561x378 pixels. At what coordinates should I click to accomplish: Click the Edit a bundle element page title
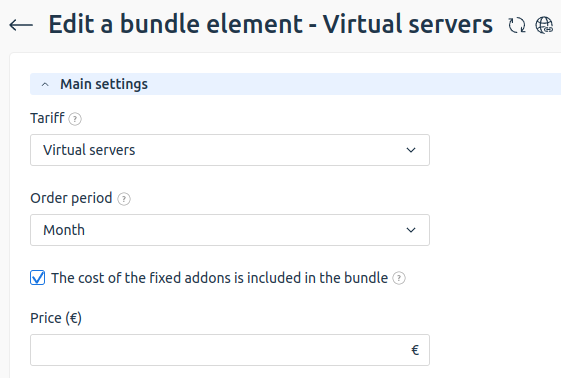pyautogui.click(x=270, y=24)
